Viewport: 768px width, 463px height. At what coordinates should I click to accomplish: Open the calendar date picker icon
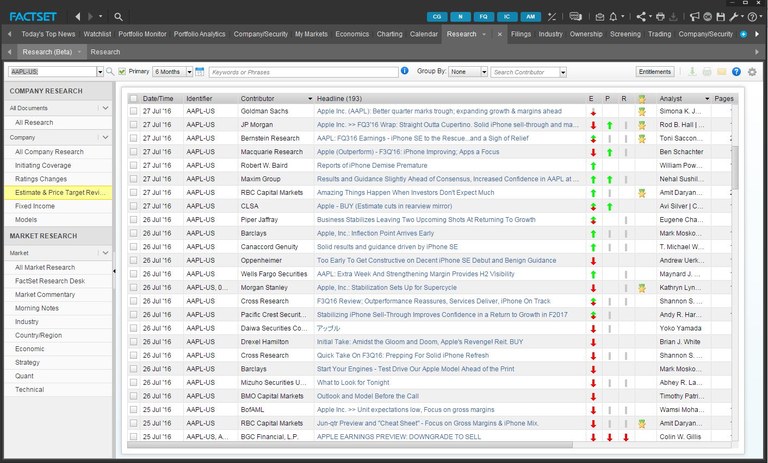[x=199, y=72]
